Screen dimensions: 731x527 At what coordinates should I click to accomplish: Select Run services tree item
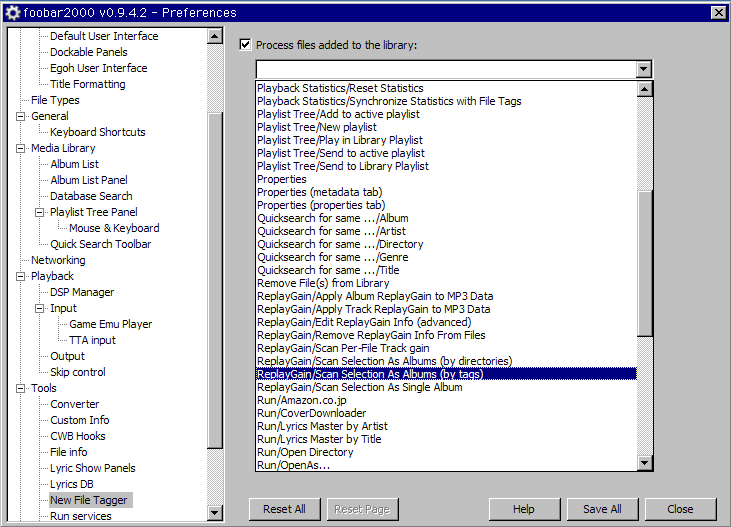(x=81, y=516)
